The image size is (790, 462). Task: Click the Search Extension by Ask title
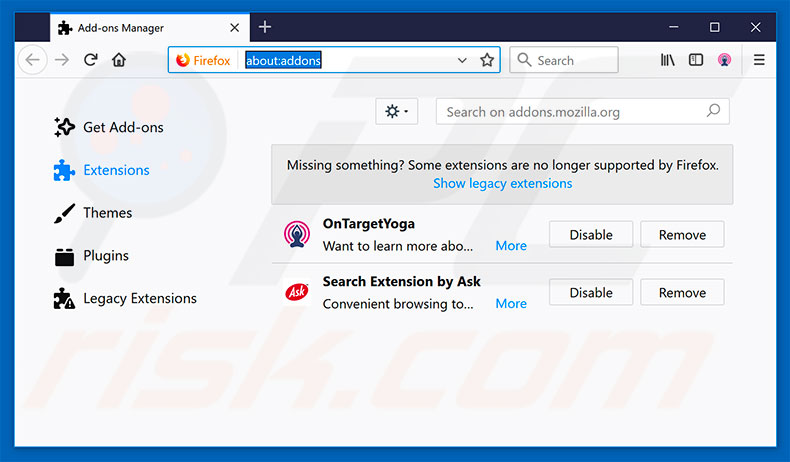tap(402, 282)
